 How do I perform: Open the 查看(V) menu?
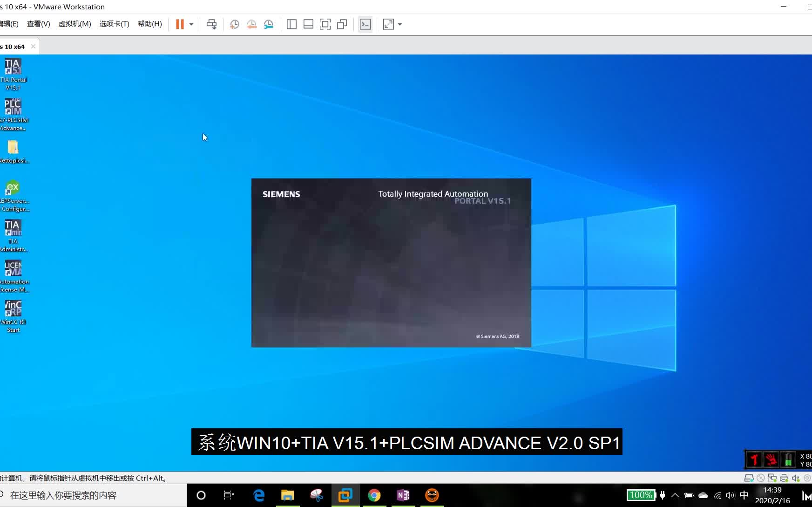pos(39,24)
